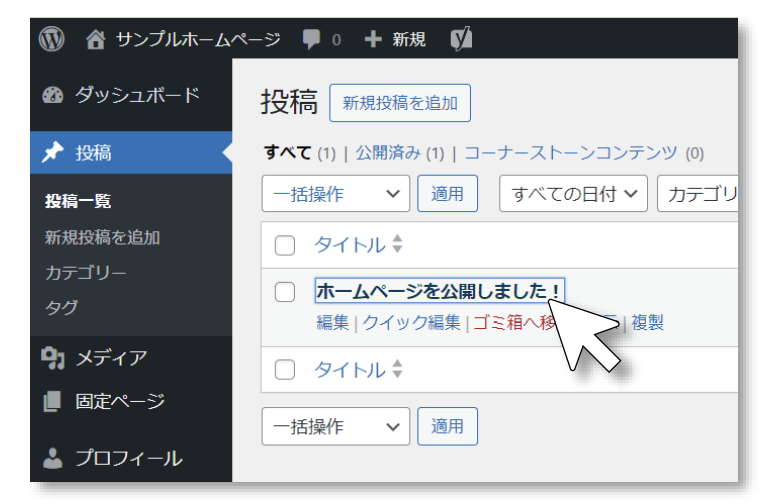Click the メディア sidebar icon
This screenshot has height=504, width=774.
point(54,357)
